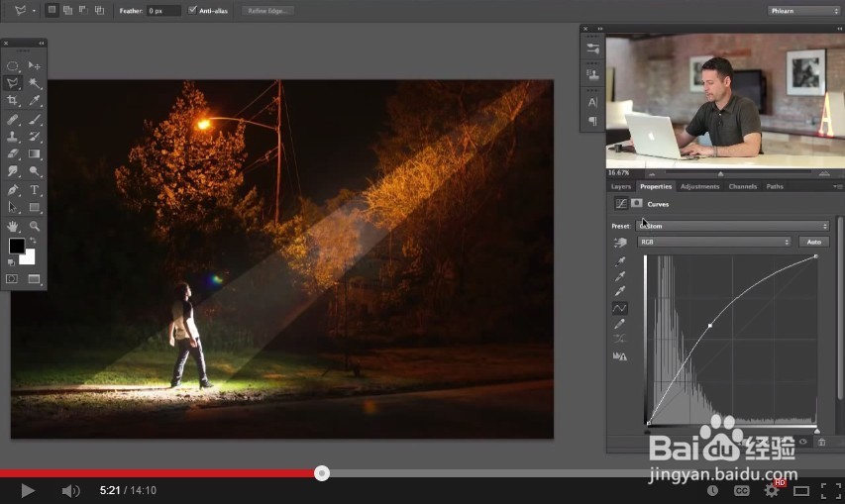Open the RGB channel dropdown
Image resolution: width=845 pixels, height=504 pixels.
714,243
